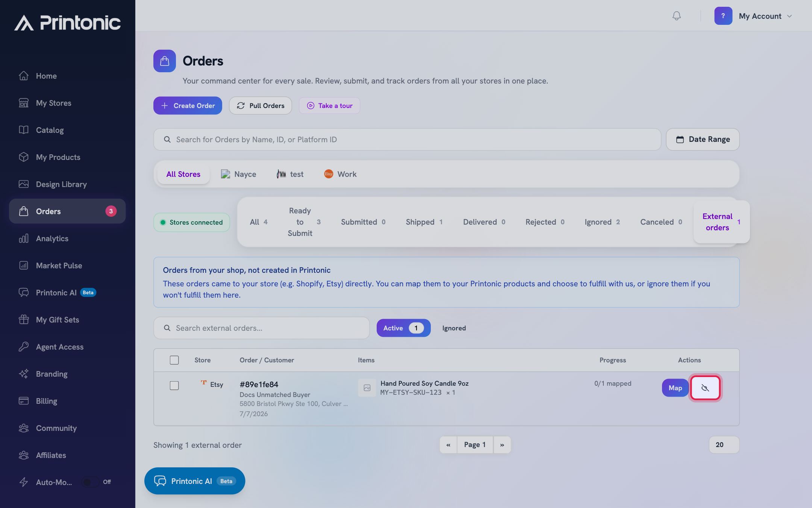Focus the Search external orders field
The width and height of the screenshot is (812, 508).
coord(262,328)
